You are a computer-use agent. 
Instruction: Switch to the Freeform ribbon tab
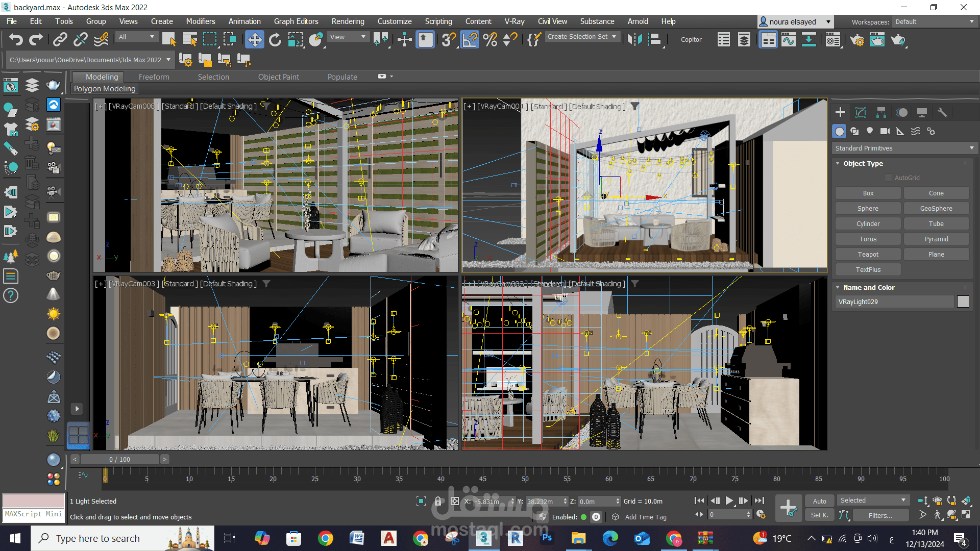[x=154, y=77]
